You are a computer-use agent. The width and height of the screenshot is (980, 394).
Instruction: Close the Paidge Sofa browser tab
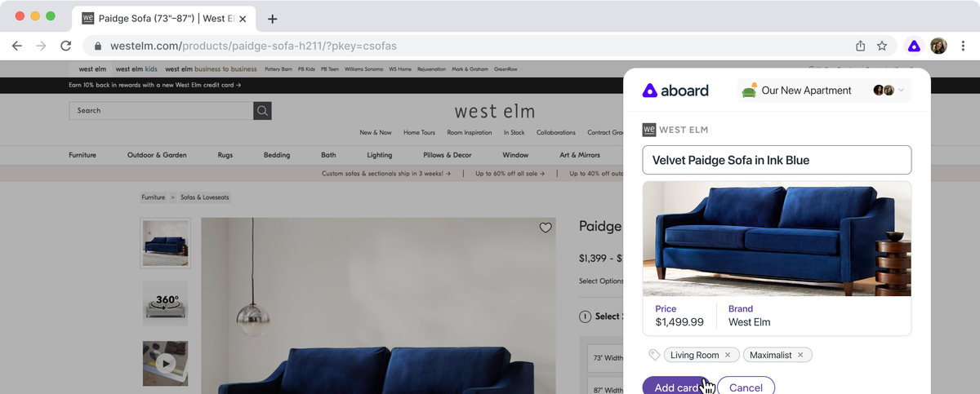[243, 19]
